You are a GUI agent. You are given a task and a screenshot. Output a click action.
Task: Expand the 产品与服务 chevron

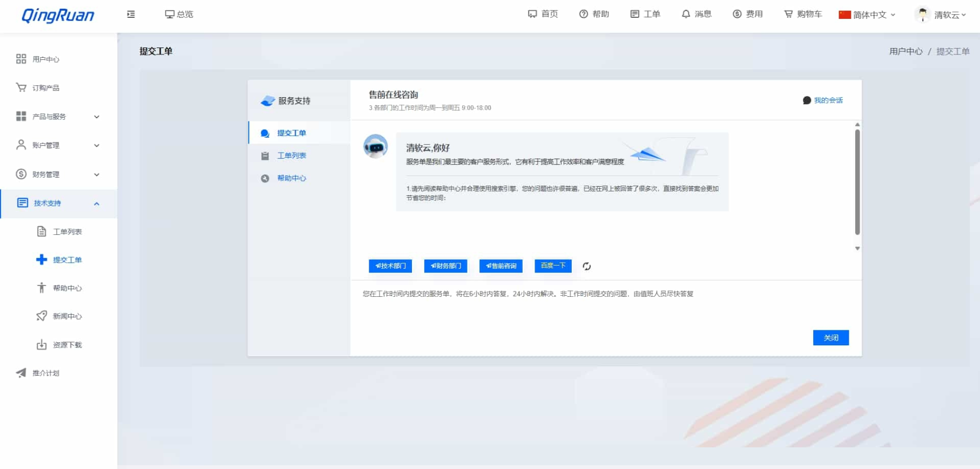[x=97, y=117]
